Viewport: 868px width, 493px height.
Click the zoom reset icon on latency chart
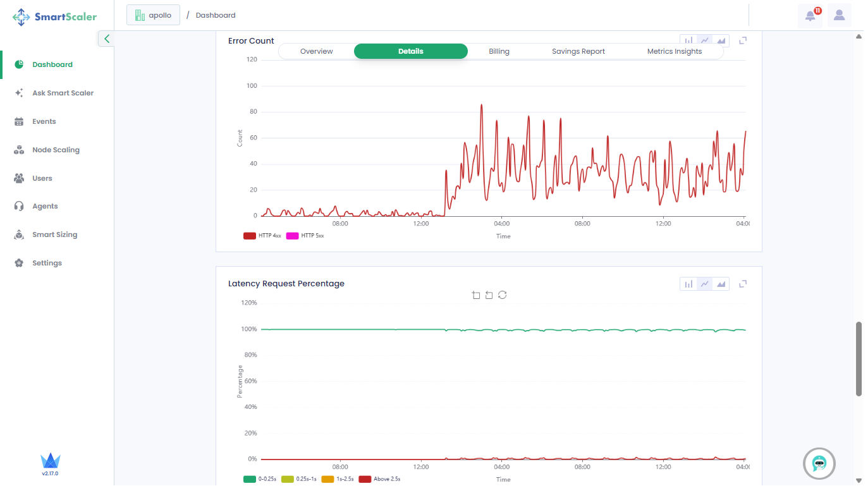489,295
